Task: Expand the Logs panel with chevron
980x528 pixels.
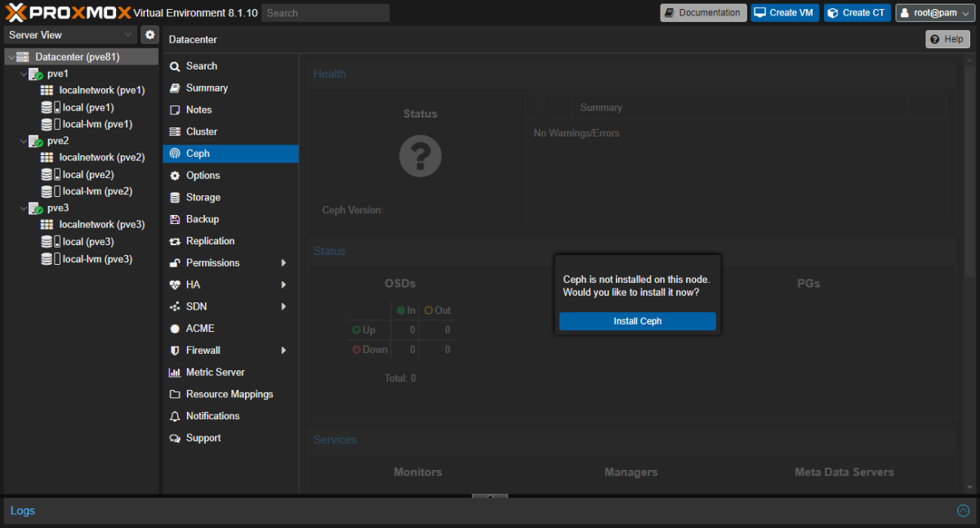Action: [963, 511]
